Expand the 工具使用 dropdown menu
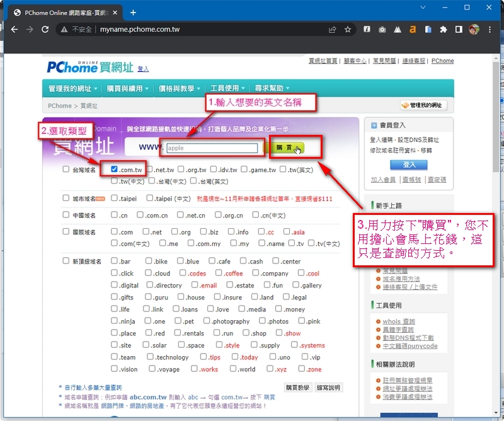This screenshot has width=504, height=421. (227, 88)
